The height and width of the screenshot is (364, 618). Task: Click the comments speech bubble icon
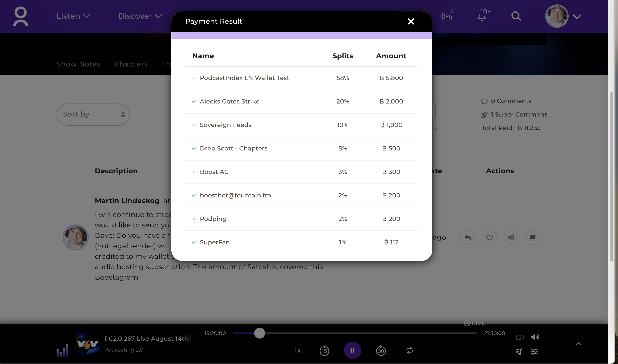tap(484, 101)
